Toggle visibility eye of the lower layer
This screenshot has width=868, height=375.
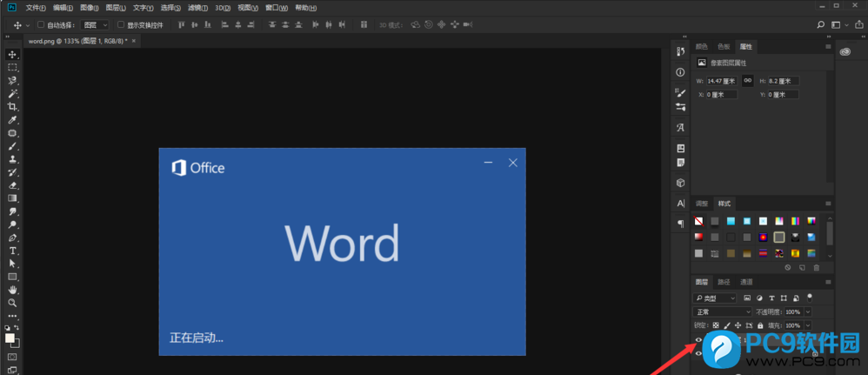point(698,353)
